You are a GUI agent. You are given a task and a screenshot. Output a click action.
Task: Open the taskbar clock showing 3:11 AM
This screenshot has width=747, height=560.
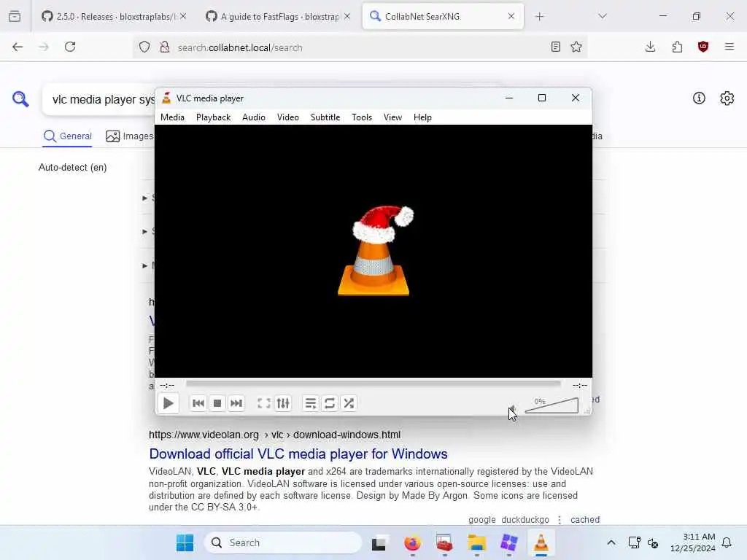693,542
